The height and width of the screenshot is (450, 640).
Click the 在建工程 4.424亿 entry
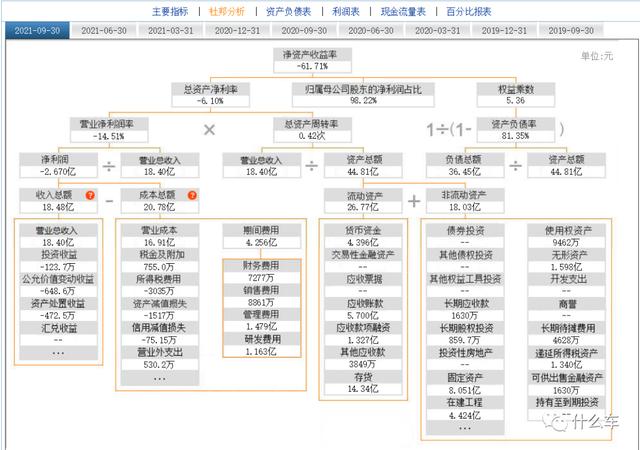tap(465, 409)
